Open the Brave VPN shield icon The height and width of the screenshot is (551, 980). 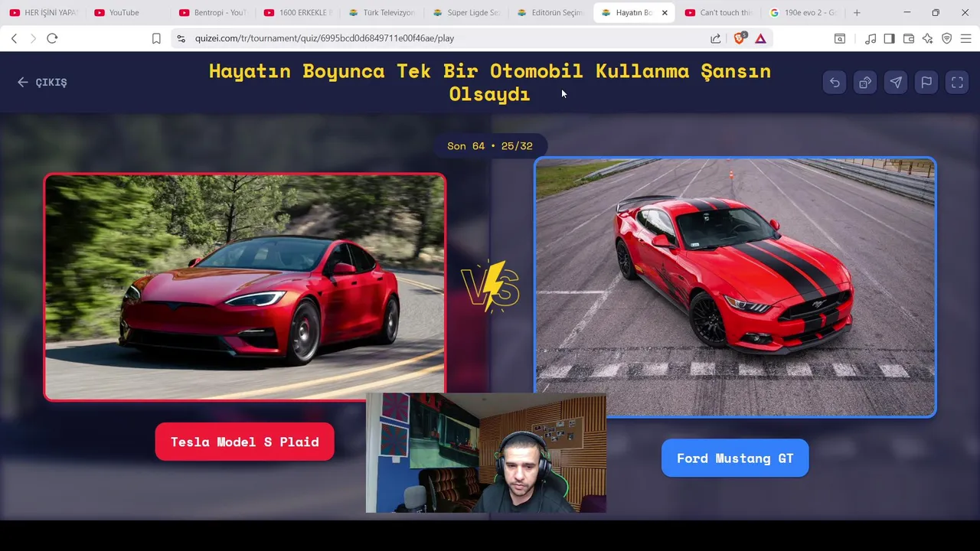[x=947, y=38]
